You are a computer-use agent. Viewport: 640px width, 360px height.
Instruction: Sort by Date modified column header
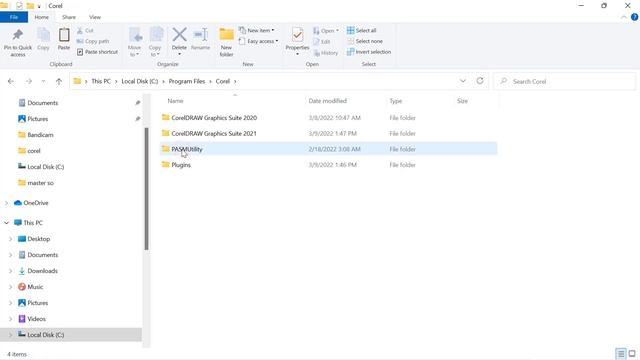click(x=327, y=101)
